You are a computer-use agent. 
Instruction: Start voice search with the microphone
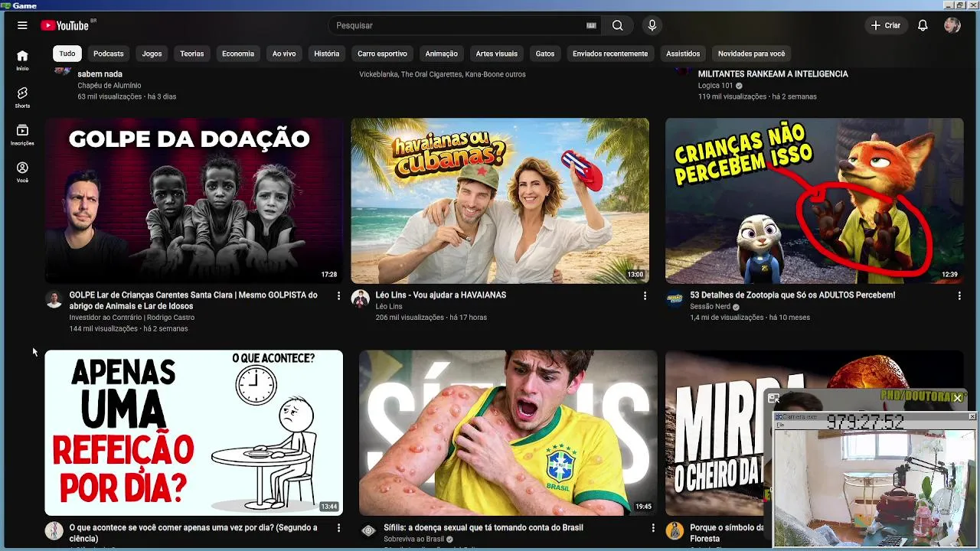point(652,25)
